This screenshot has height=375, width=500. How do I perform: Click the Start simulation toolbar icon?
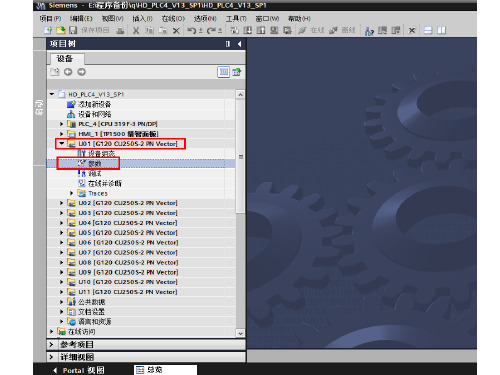click(x=274, y=31)
